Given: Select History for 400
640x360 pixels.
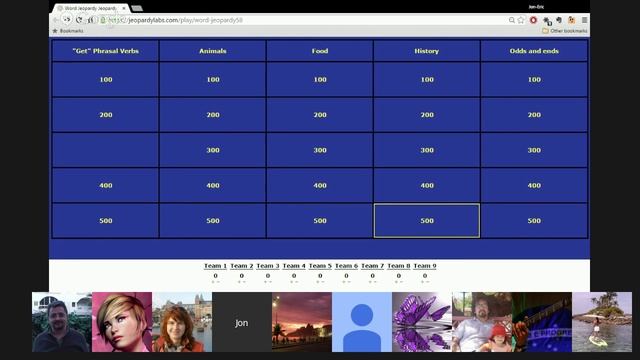Looking at the screenshot, I should coord(427,185).
